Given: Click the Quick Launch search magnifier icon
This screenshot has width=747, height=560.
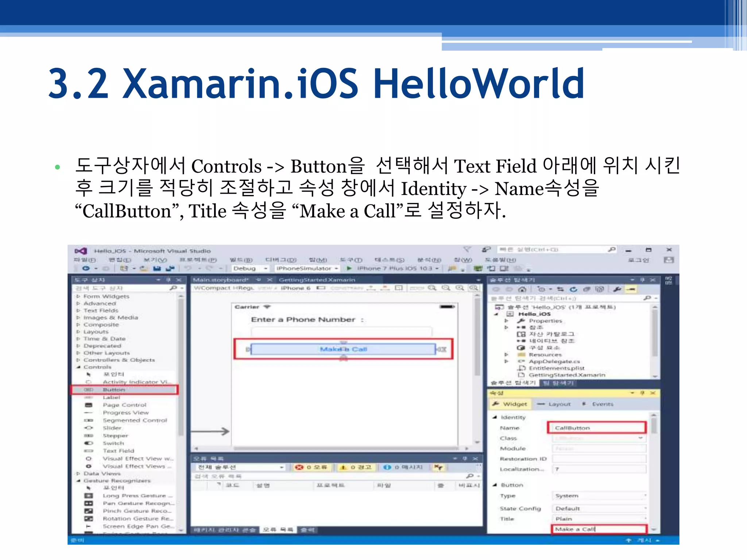Looking at the screenshot, I should (x=612, y=250).
